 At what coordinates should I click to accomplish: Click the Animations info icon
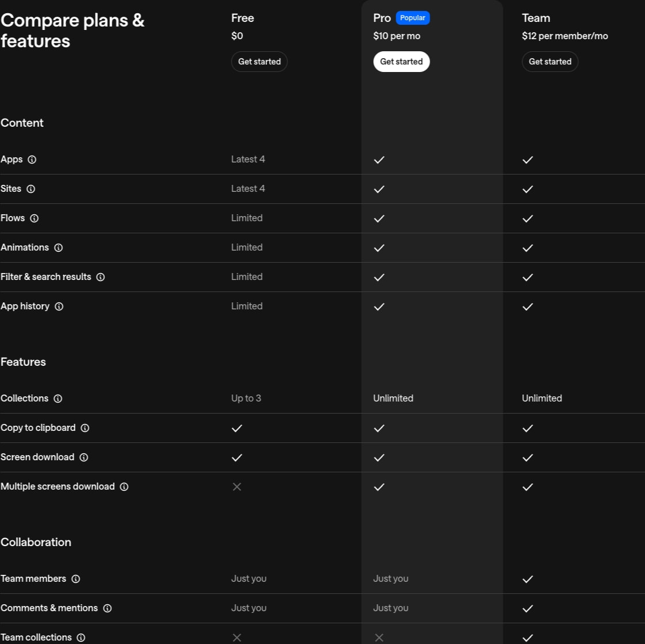[x=58, y=248]
